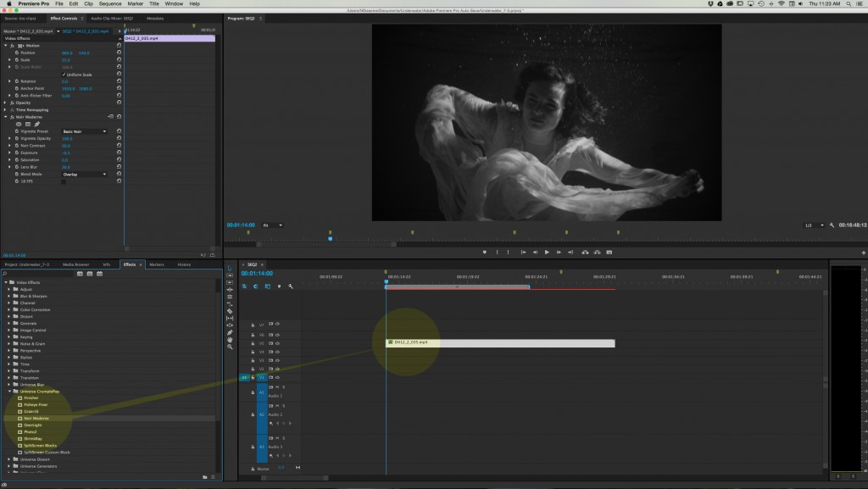The height and width of the screenshot is (489, 868).
Task: Reset the Scale parameter
Action: coord(119,59)
